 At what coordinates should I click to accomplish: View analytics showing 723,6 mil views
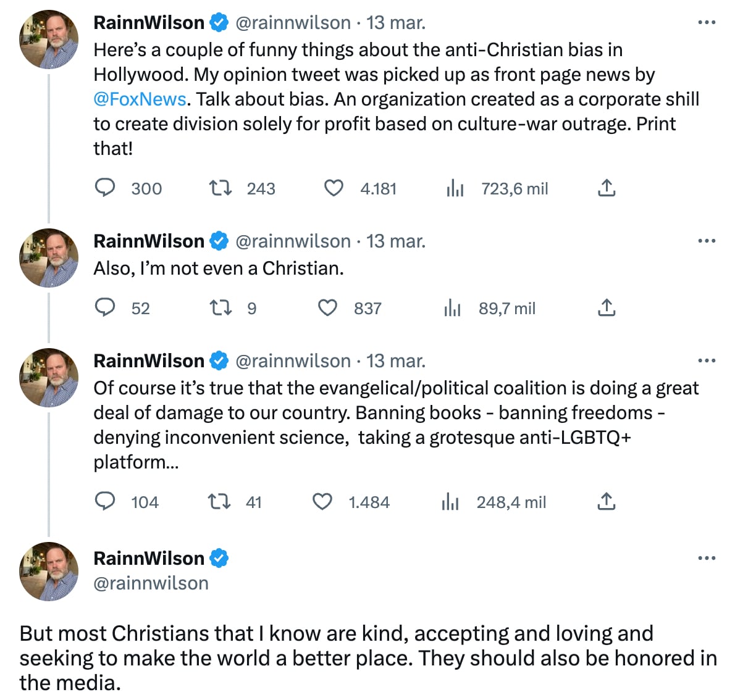[455, 188]
